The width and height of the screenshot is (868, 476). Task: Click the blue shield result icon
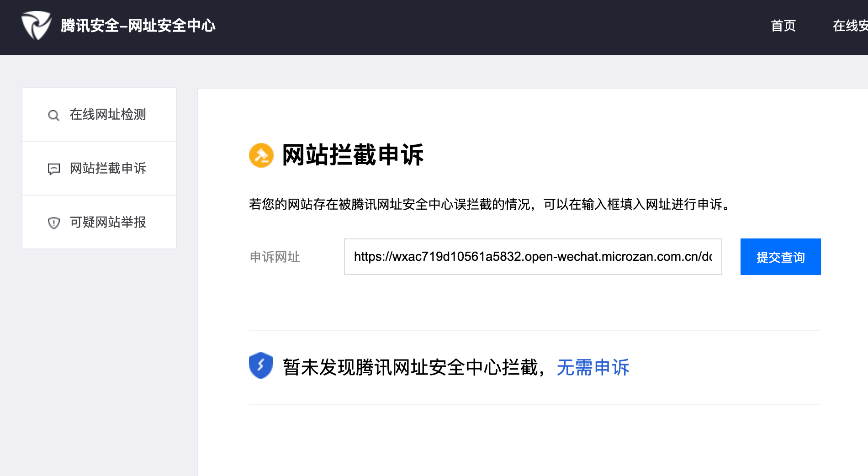click(x=261, y=365)
